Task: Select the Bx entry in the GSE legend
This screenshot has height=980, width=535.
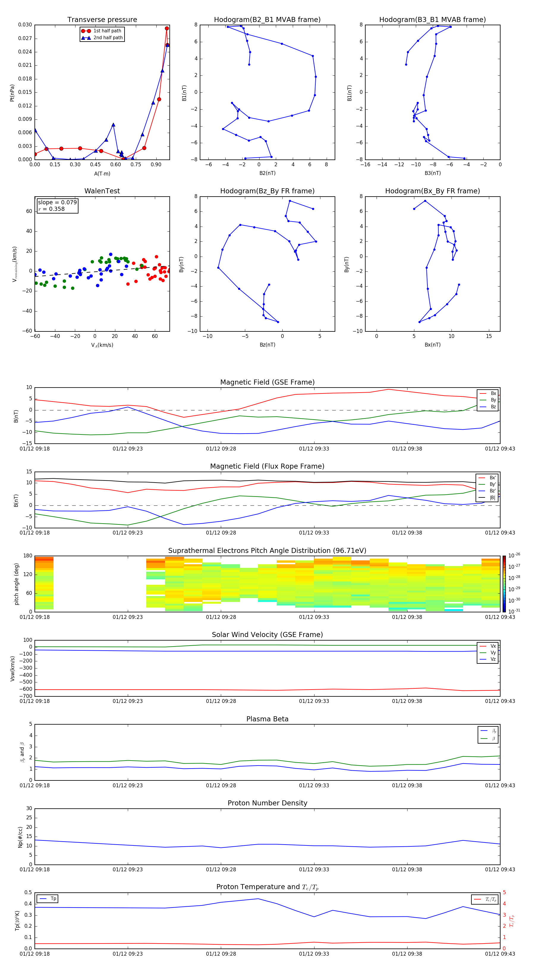Action: point(488,393)
